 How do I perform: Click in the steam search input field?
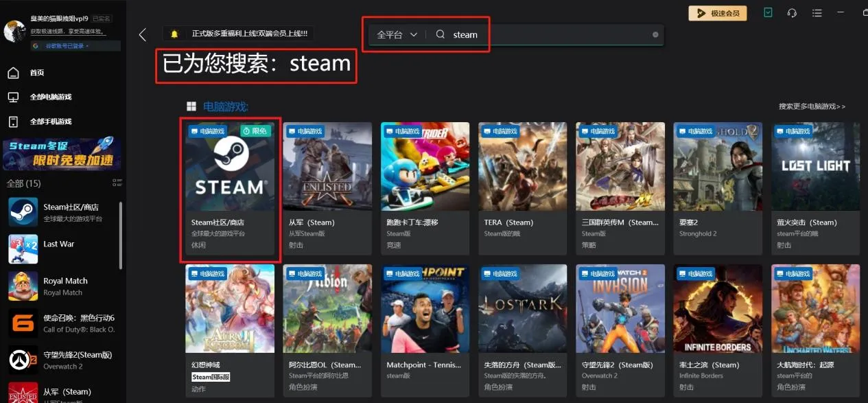pos(549,34)
